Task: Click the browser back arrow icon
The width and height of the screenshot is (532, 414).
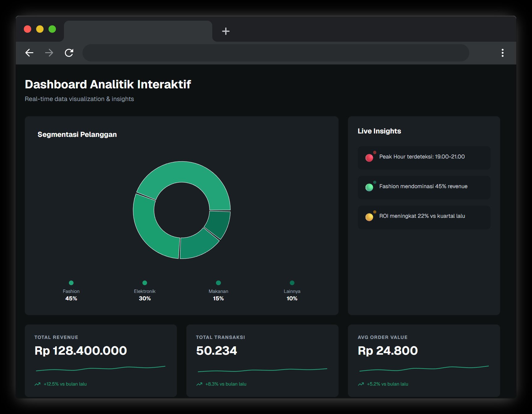Action: coord(29,53)
